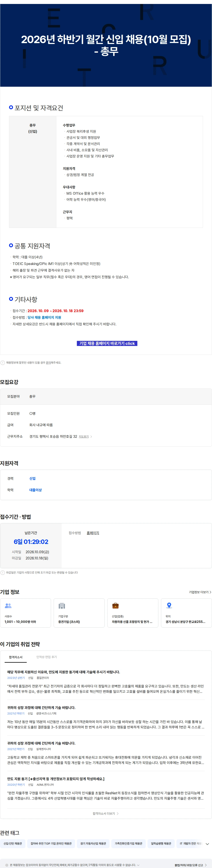Select the 일학습병행 채용관 tag
The width and height of the screenshot is (212, 868).
click(x=161, y=843)
